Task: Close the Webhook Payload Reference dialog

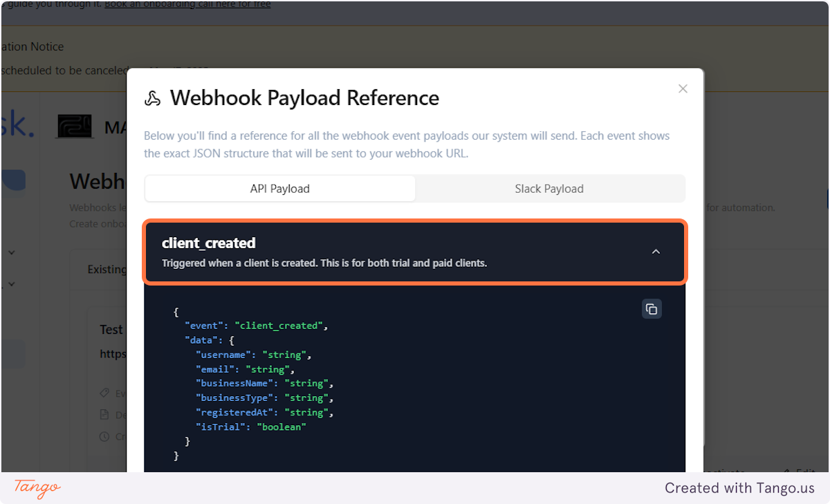Action: click(x=683, y=88)
